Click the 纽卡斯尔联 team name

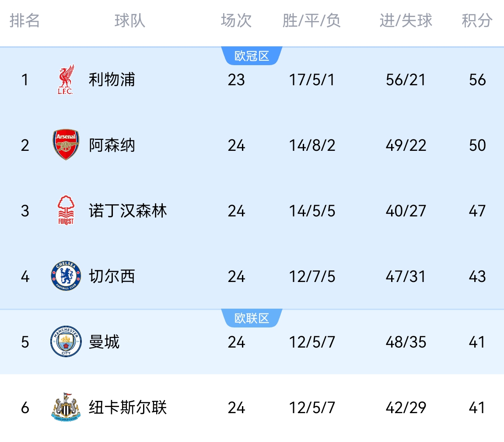pos(128,407)
